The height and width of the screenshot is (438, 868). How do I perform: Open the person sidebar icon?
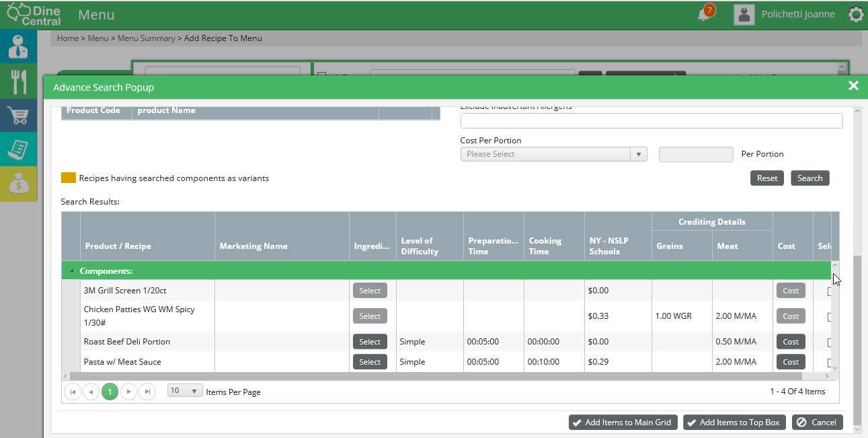click(19, 47)
